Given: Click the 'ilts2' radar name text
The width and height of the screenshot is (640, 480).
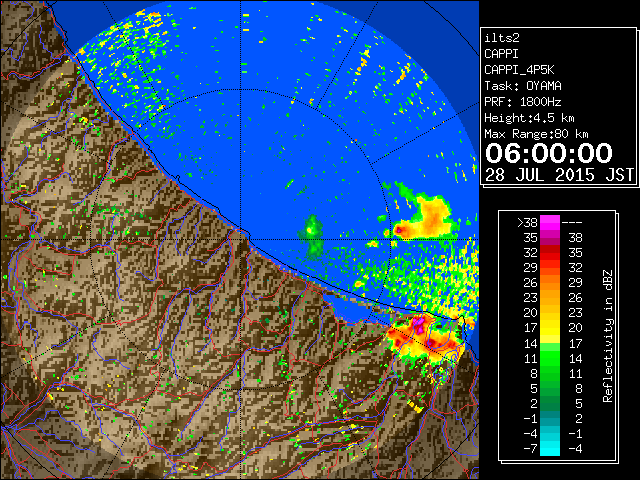Looking at the screenshot, I should pyautogui.click(x=502, y=38).
